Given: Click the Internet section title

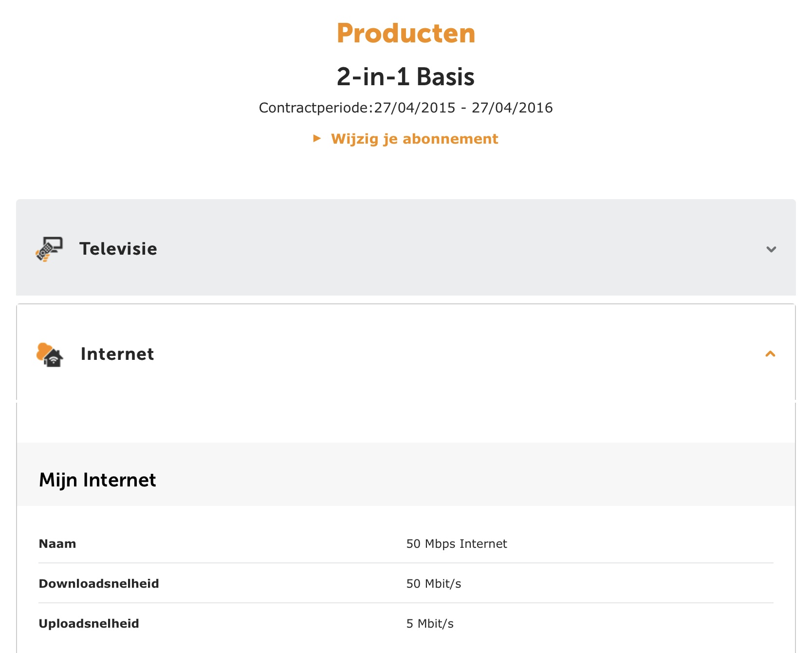Looking at the screenshot, I should 117,354.
